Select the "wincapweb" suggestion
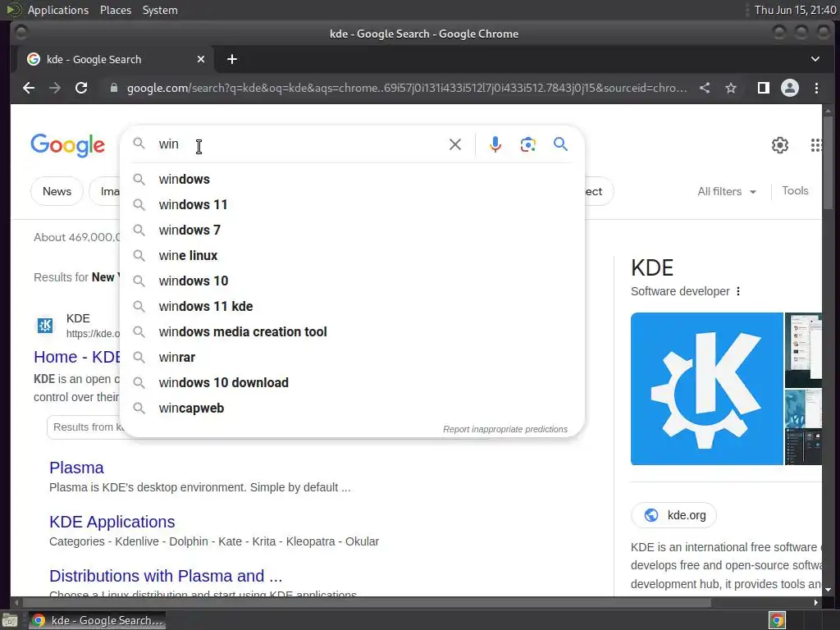 pyautogui.click(x=352, y=409)
